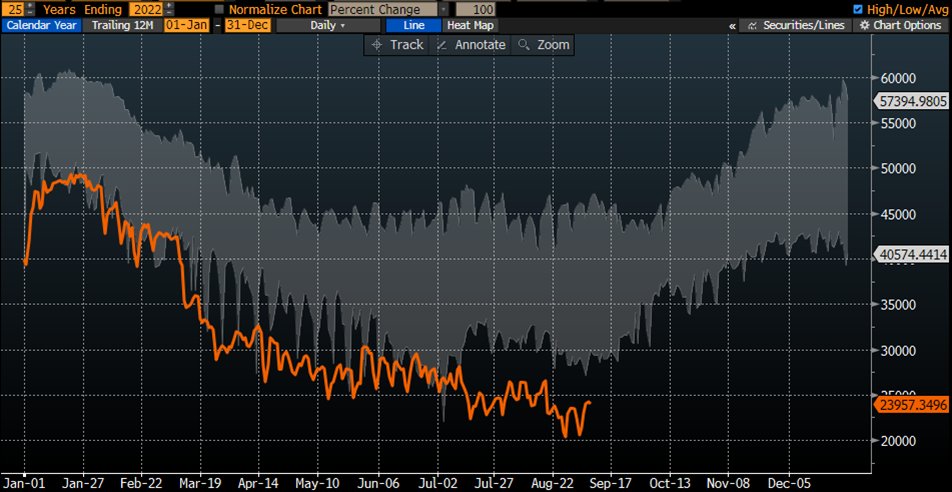Click the orange 23957.3496 price label
The image size is (952, 492).
coord(913,405)
